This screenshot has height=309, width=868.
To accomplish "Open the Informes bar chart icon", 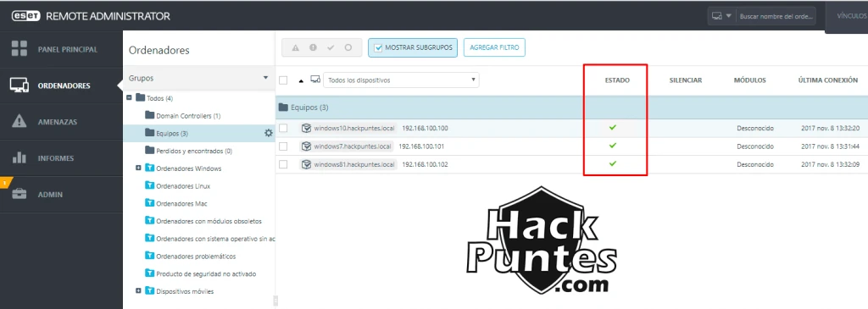I will point(19,157).
